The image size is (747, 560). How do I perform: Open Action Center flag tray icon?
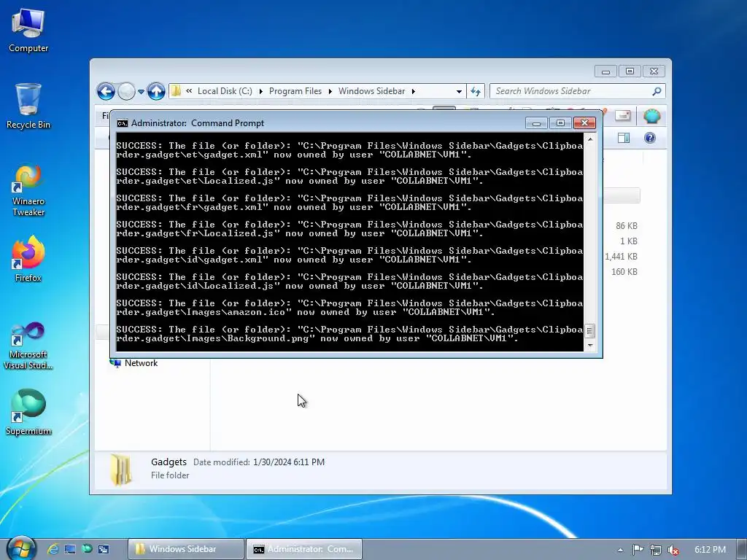click(x=638, y=550)
